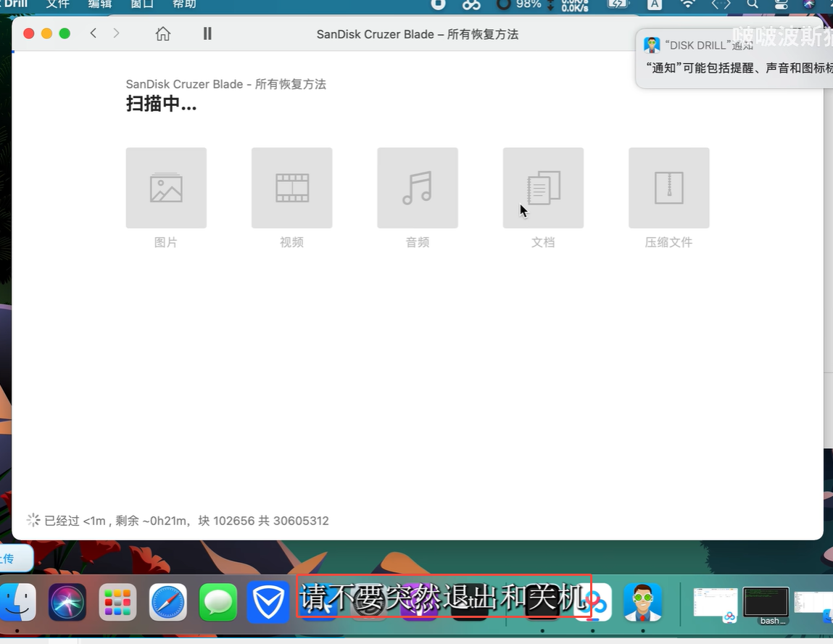This screenshot has width=833, height=644.
Task: Go to the Disk Drill home screen
Action: tap(163, 33)
